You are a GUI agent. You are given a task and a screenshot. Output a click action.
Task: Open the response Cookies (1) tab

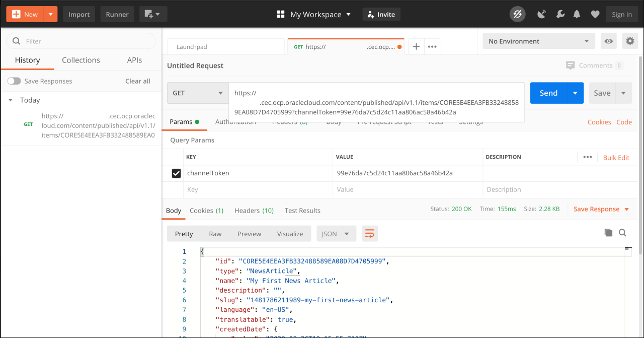pyautogui.click(x=207, y=211)
